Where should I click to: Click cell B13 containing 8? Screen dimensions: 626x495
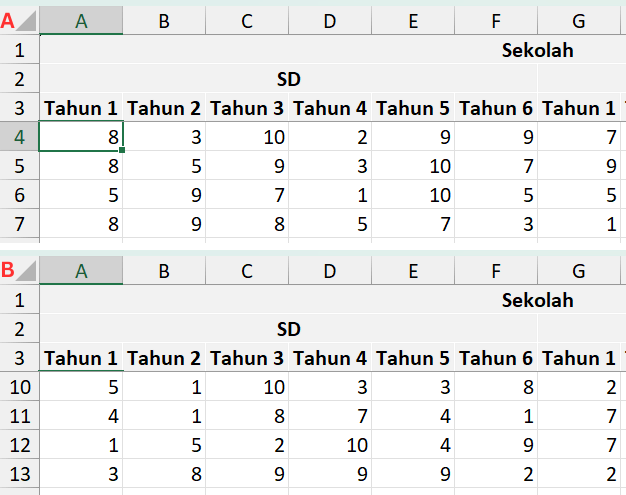point(164,474)
